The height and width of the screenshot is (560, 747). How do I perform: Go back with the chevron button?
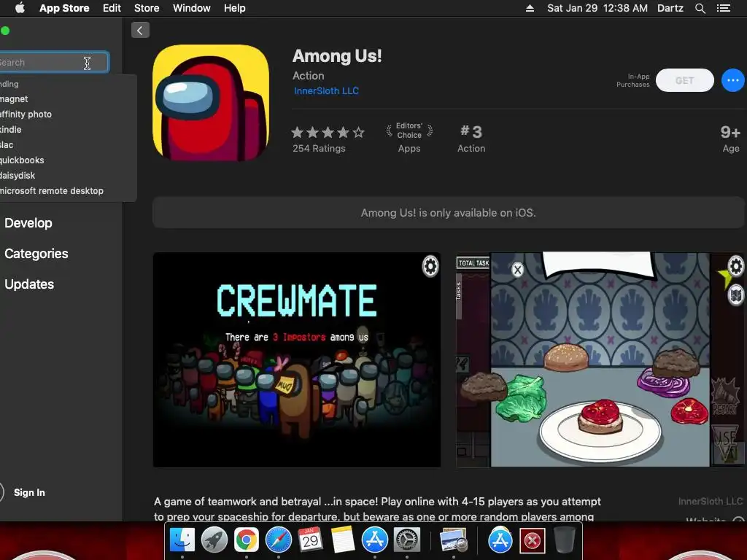[x=140, y=31]
